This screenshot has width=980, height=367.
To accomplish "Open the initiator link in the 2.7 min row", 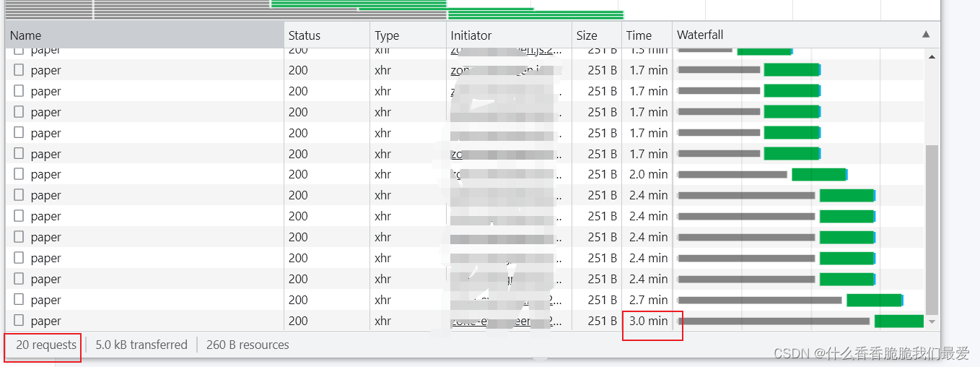I will (507, 300).
